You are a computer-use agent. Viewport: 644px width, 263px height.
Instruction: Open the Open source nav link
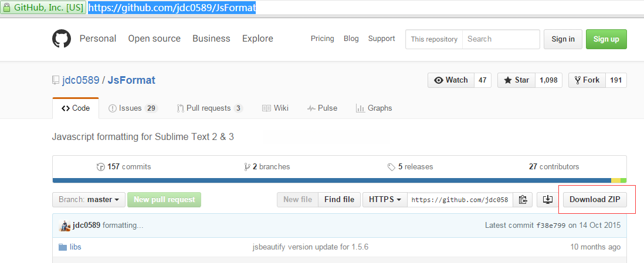point(154,39)
